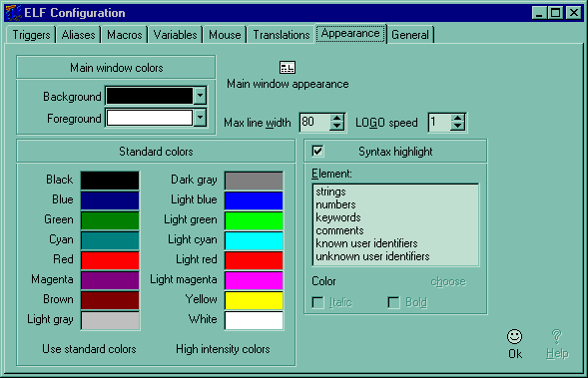Open the Variables tab
The image size is (588, 378).
click(175, 35)
